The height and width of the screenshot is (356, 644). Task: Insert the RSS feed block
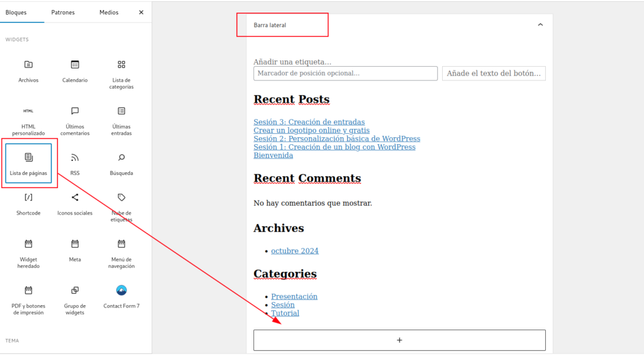[75, 164]
